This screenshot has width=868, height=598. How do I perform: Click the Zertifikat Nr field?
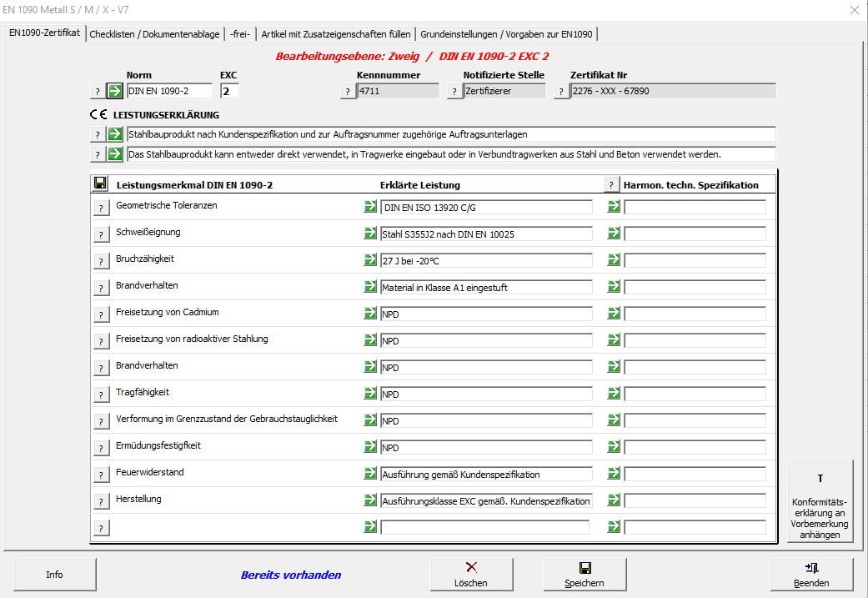coord(673,91)
